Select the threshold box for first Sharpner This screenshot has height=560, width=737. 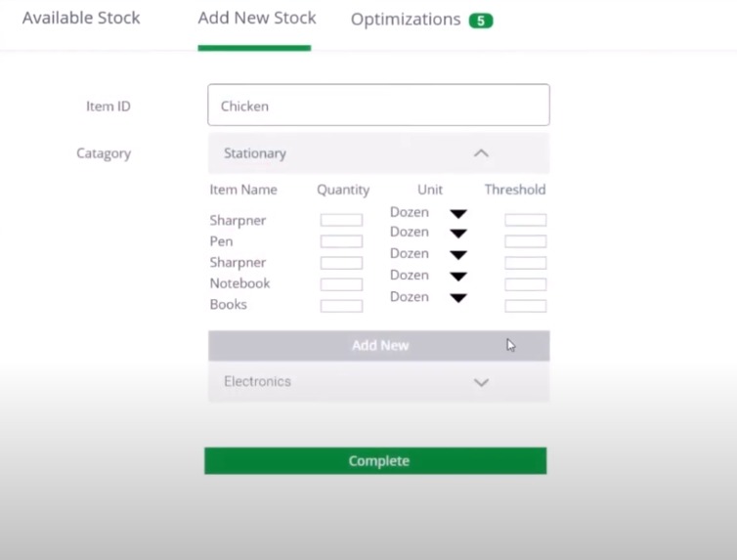point(526,220)
